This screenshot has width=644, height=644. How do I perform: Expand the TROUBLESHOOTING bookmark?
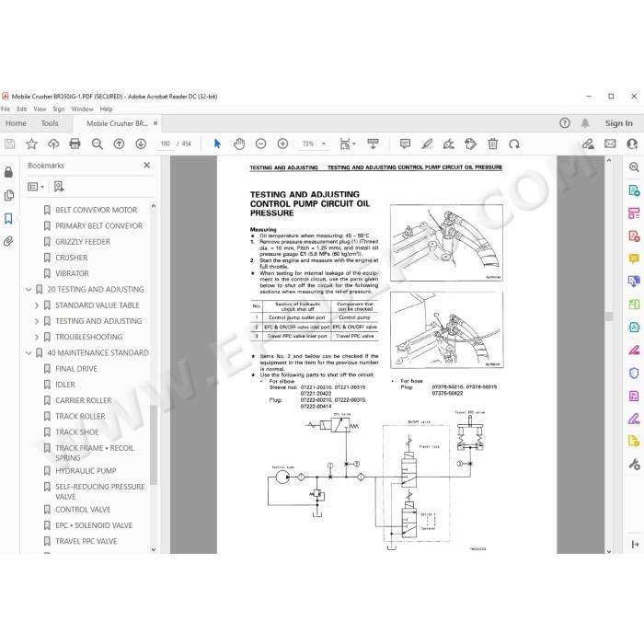coord(37,338)
